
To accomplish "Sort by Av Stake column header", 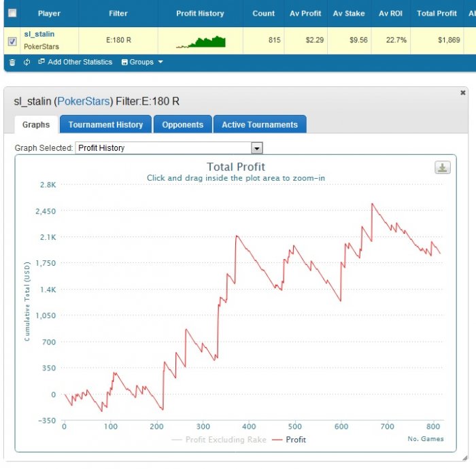I will [x=349, y=14].
